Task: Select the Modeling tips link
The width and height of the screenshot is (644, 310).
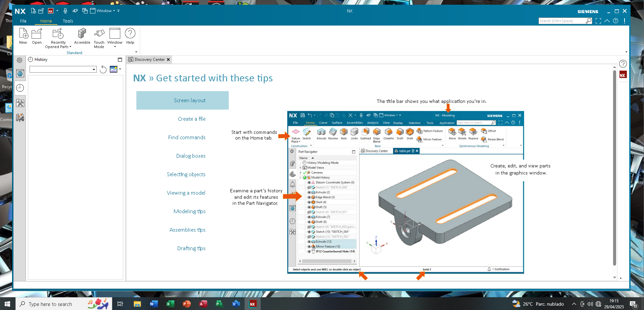Action: tap(189, 211)
